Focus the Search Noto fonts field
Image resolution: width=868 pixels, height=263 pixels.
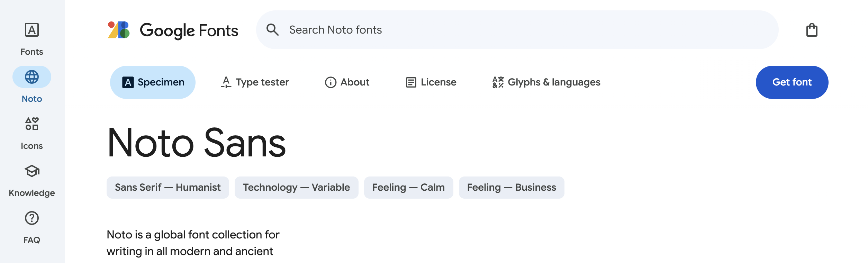(517, 30)
